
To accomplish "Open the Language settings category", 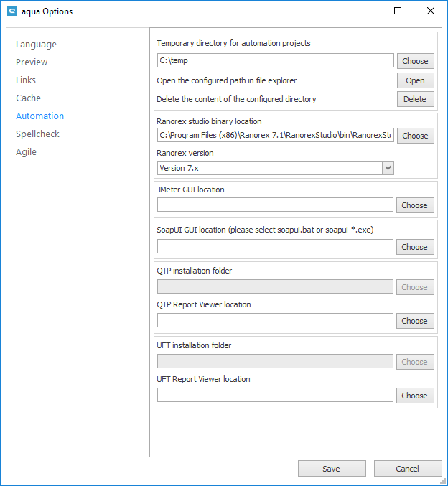I will pos(36,45).
